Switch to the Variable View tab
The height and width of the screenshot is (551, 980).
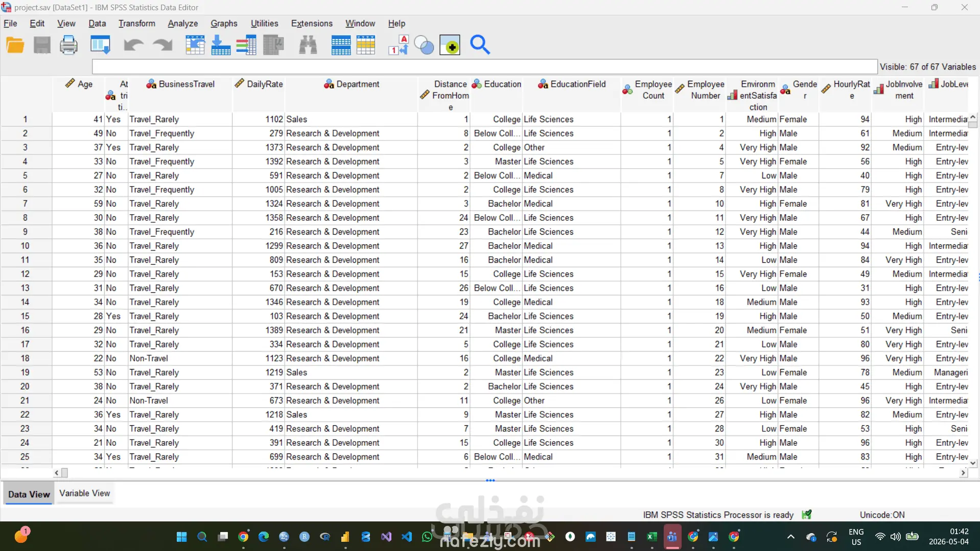(x=85, y=493)
